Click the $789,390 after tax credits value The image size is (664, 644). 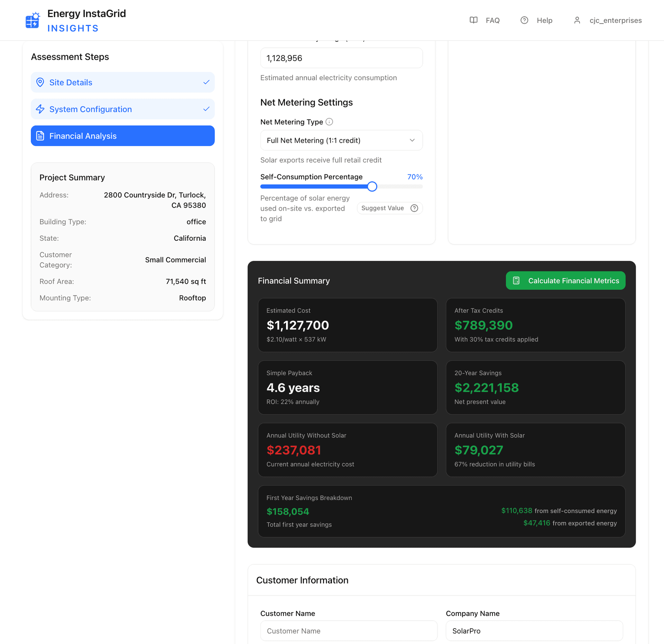pyautogui.click(x=483, y=325)
